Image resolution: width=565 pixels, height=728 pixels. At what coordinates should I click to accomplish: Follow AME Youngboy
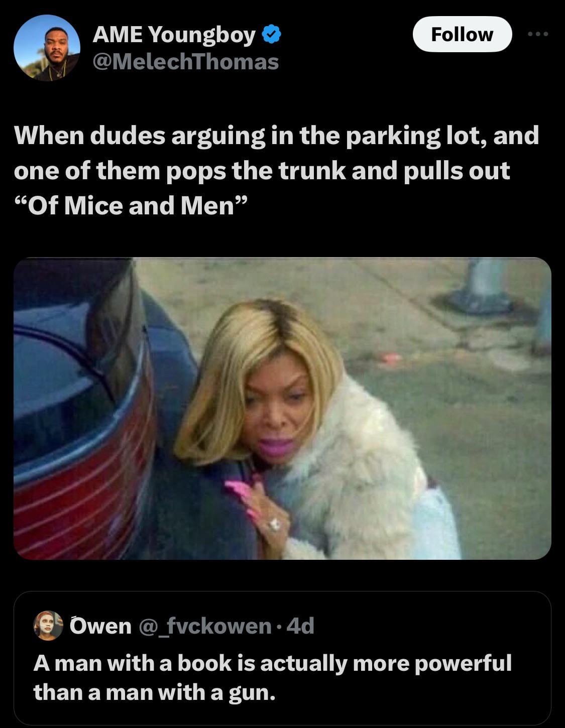462,34
